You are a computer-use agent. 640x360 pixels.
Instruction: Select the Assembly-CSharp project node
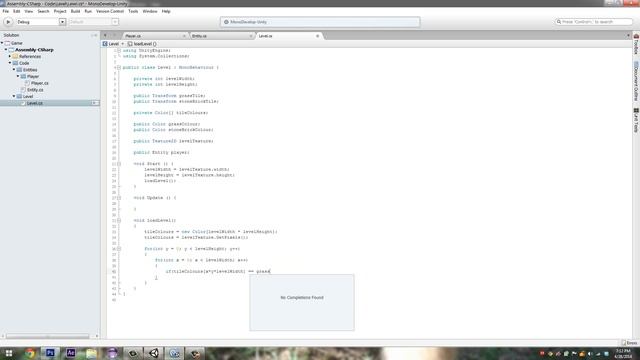[x=34, y=50]
